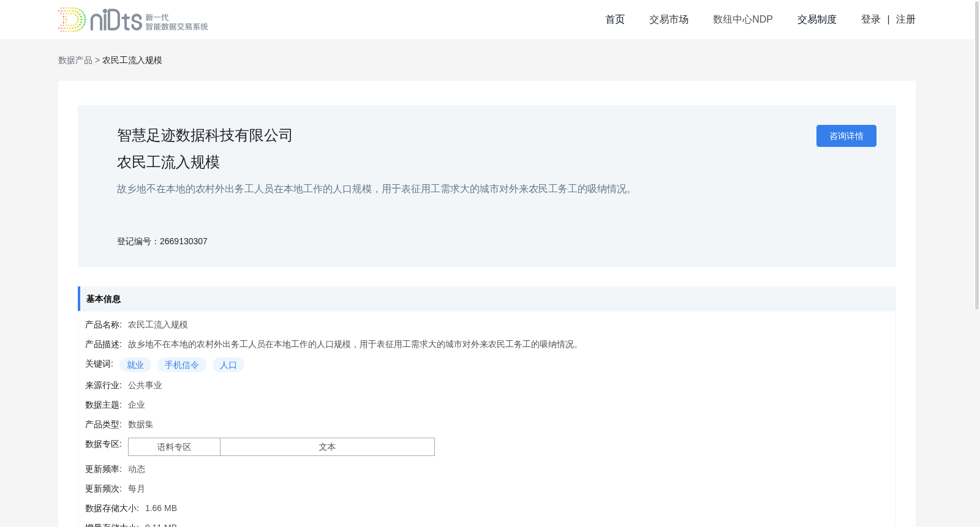Click the 注册 register link
Viewport: 980px width, 527px height.
pos(905,20)
